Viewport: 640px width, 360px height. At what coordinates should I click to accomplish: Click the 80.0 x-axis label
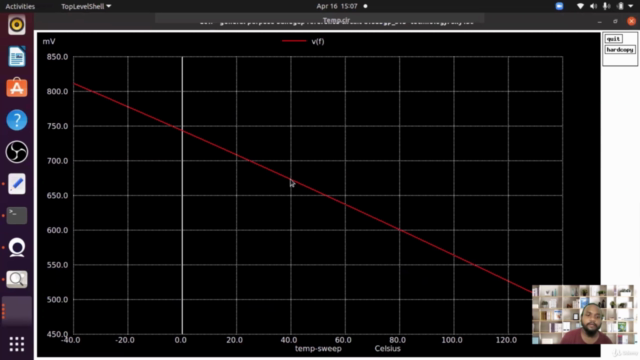pyautogui.click(x=397, y=340)
